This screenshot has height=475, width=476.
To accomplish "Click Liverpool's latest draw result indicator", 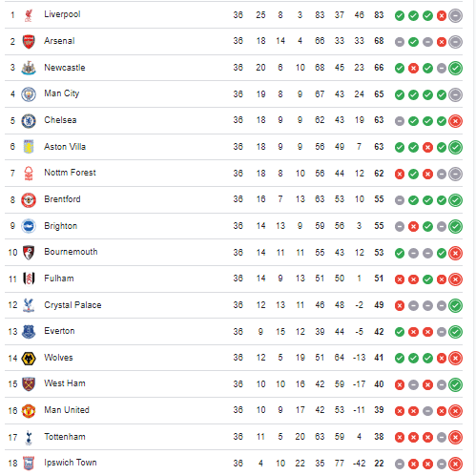I will 455,15.
